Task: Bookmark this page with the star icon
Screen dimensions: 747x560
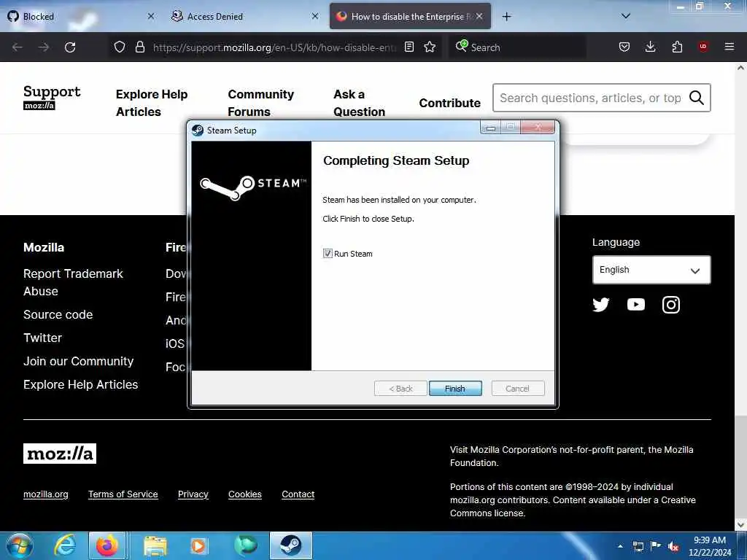Action: [430, 47]
